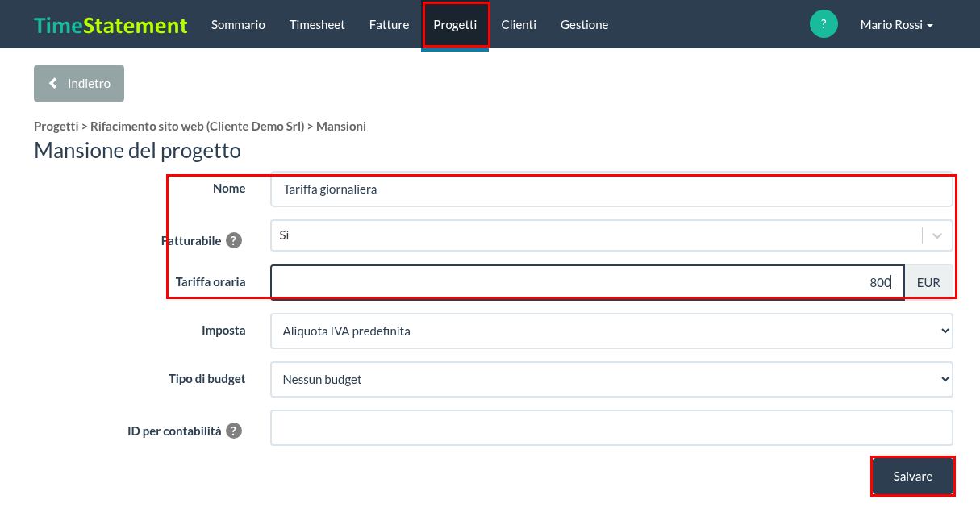Open the Fatture menu
The image size is (980, 508).
pyautogui.click(x=389, y=24)
